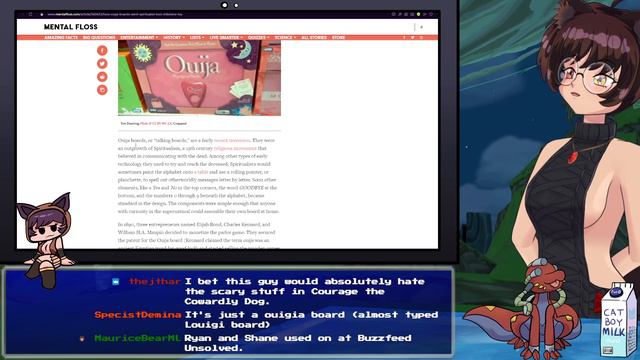Screen dimensions: 640x360
Task: Go to All Stories page
Action: click(314, 38)
